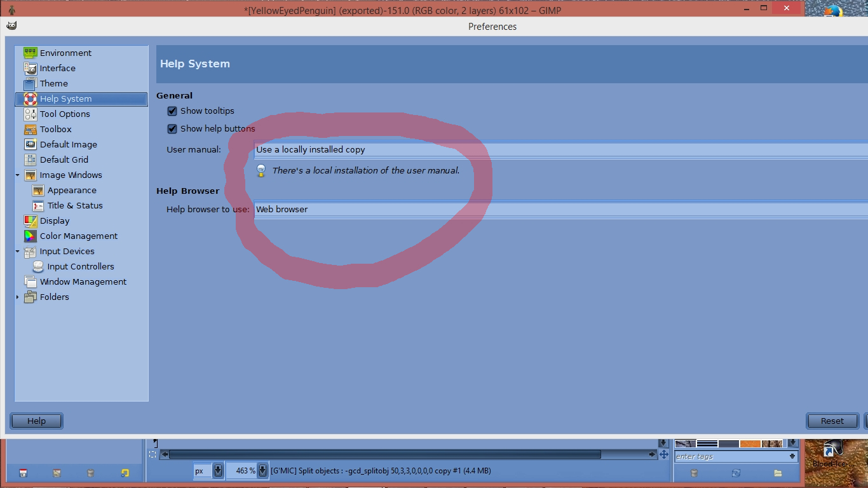Screen dimensions: 868x488
Task: Click the Display monitor icon
Action: tap(31, 220)
